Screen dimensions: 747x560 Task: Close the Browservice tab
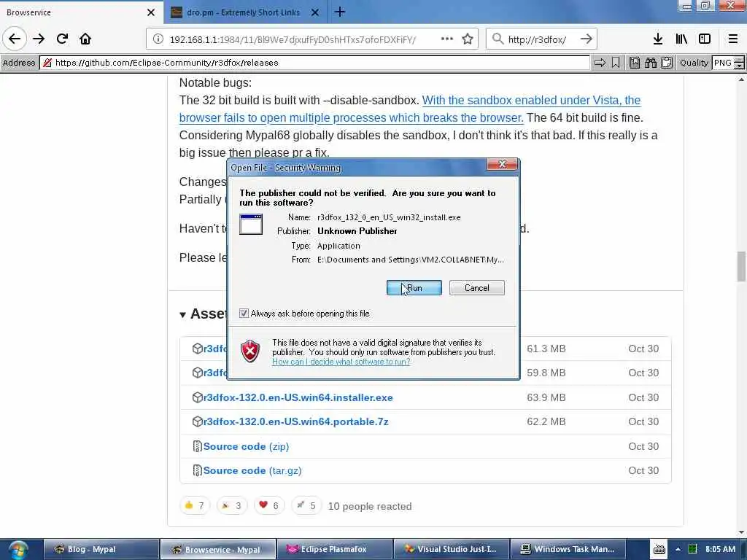151,12
